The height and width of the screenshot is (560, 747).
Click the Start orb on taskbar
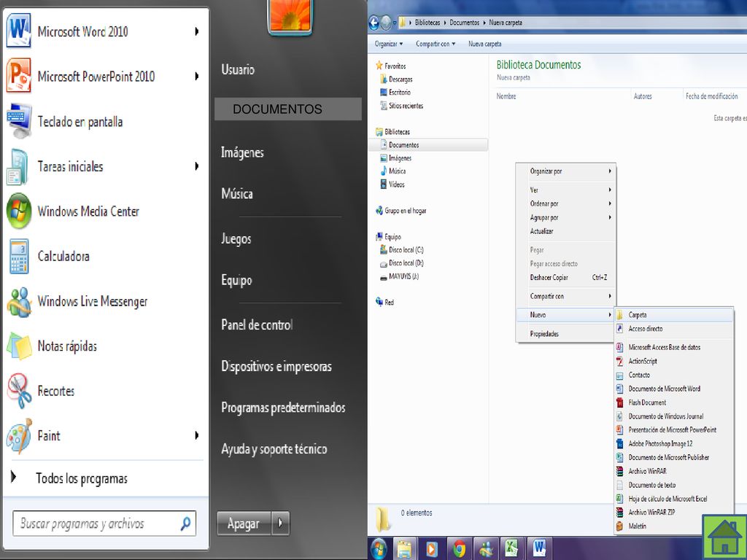click(x=379, y=548)
